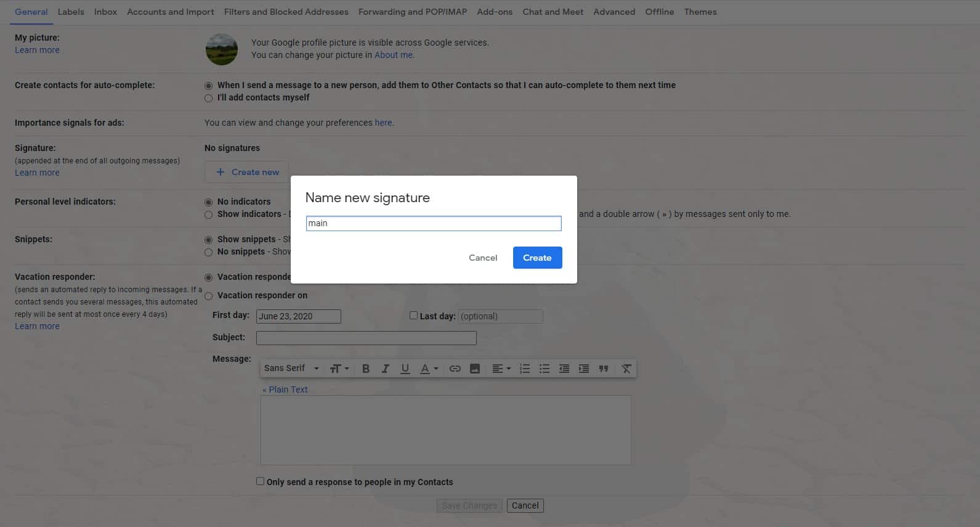Open the text alignment dropdown
The height and width of the screenshot is (527, 980).
click(x=501, y=369)
